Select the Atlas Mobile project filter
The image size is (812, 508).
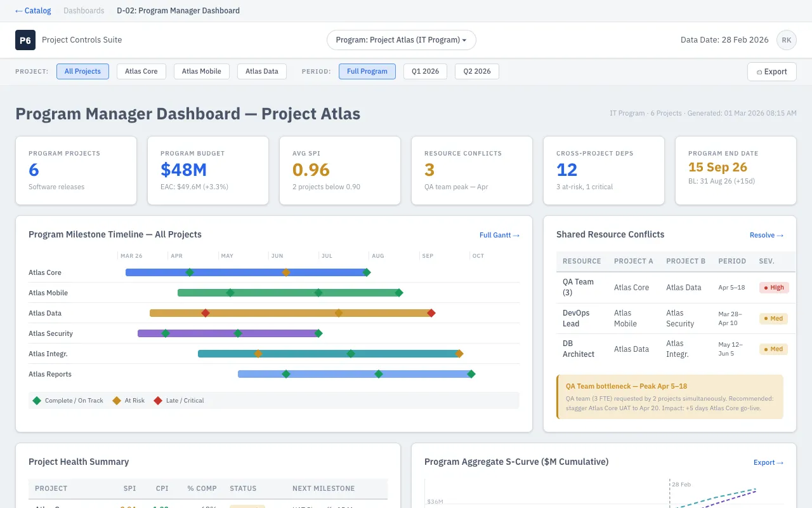pos(201,71)
